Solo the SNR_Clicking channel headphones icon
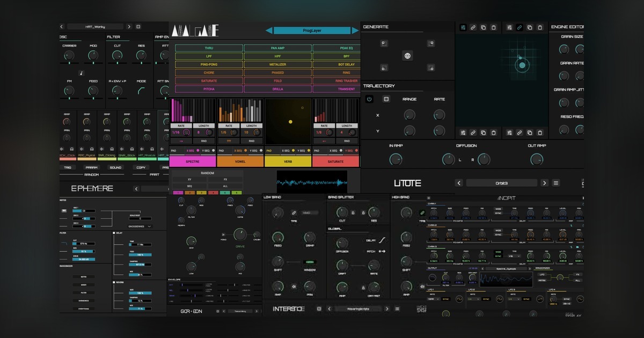The height and width of the screenshot is (338, 644). click(113, 149)
